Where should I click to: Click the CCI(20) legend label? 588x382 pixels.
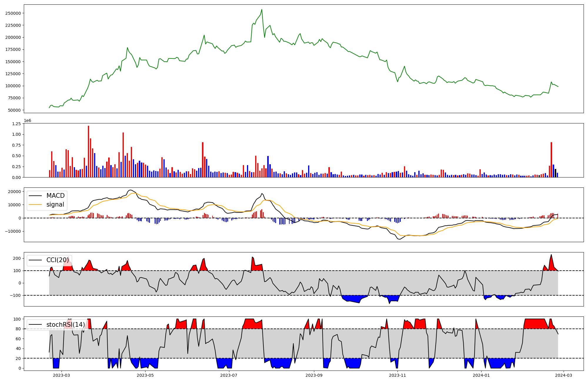point(57,260)
